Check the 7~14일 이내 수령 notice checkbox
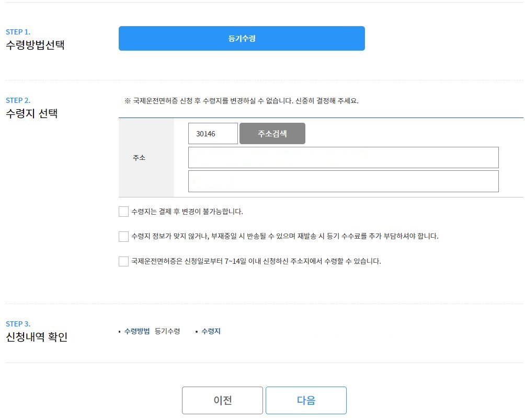The image size is (525, 420). pos(123,261)
